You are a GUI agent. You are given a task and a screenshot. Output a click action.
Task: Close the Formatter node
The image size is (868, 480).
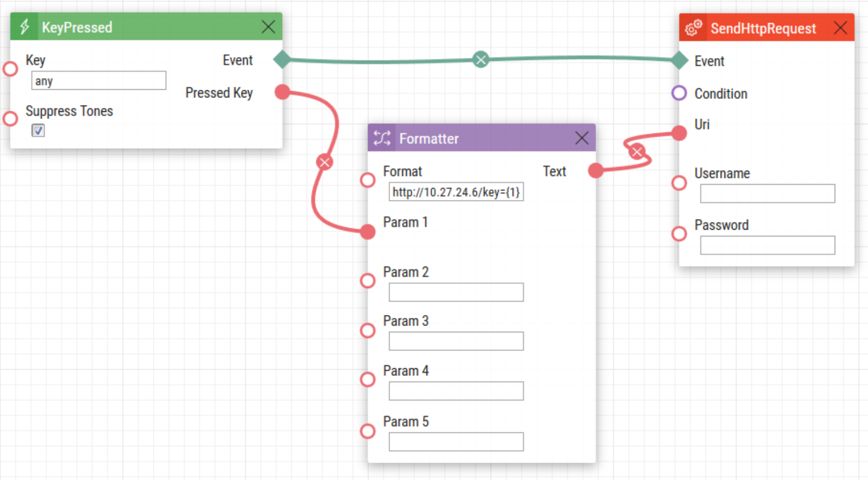pos(581,137)
